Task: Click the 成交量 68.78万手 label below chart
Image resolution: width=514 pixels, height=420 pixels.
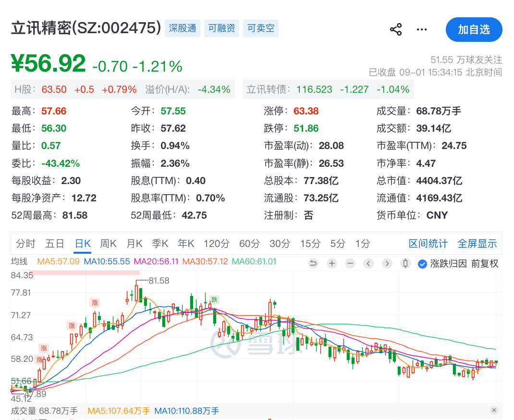Action: 44,411
